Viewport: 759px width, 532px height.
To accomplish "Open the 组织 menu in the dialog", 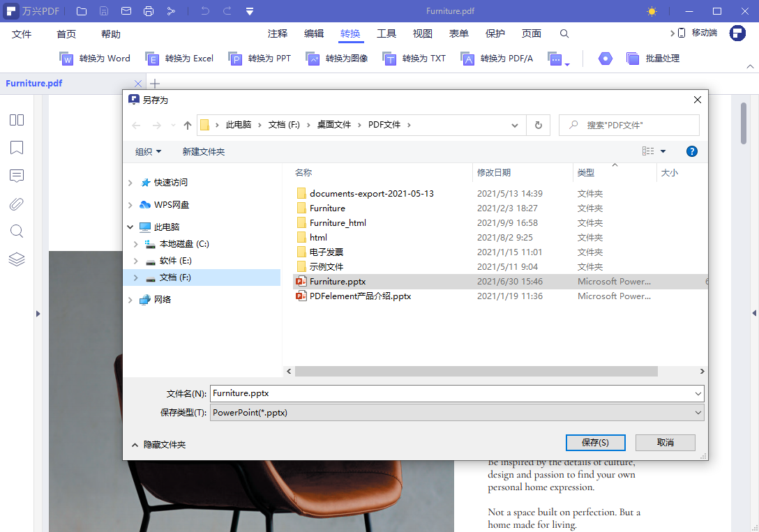I will [148, 151].
